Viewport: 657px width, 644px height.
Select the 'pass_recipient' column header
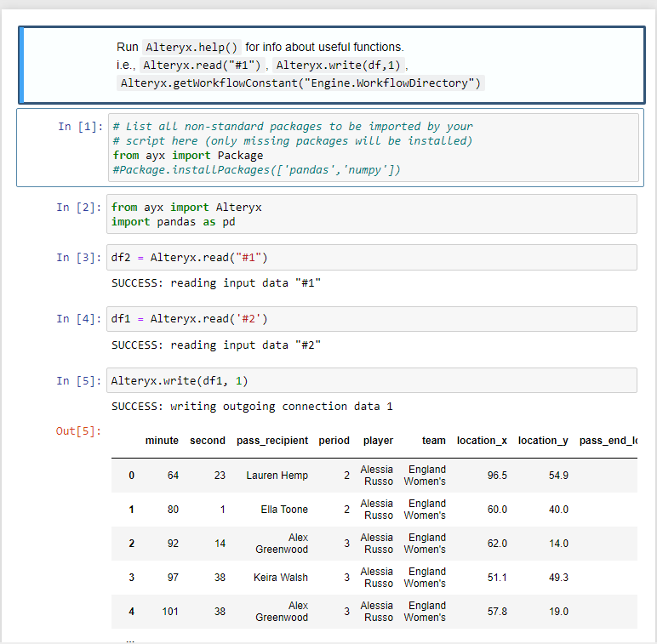(272, 441)
